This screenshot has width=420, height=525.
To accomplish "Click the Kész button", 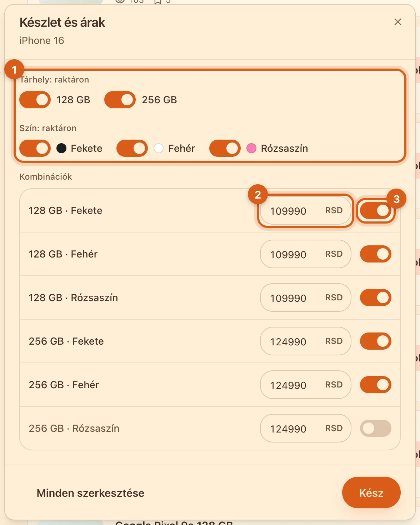I will point(371,492).
